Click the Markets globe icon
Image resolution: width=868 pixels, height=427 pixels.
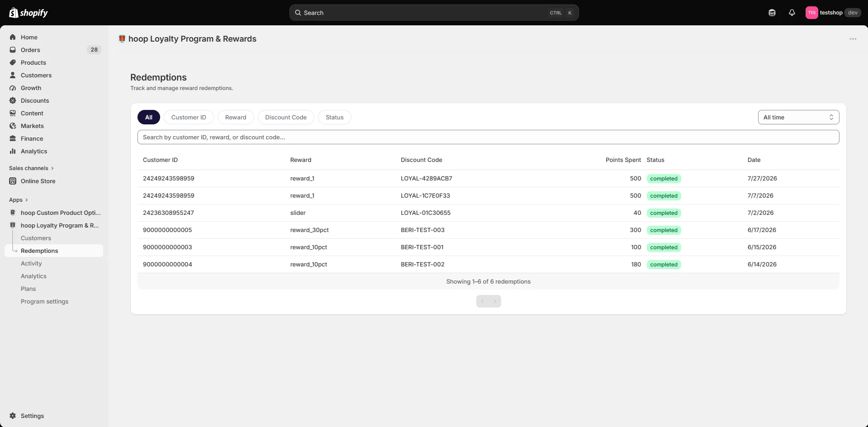tap(13, 126)
